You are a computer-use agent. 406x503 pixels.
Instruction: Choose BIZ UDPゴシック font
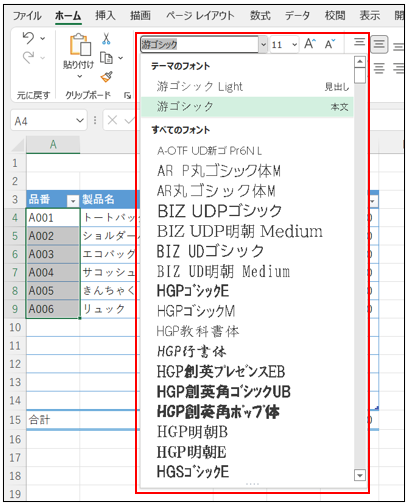click(247, 211)
